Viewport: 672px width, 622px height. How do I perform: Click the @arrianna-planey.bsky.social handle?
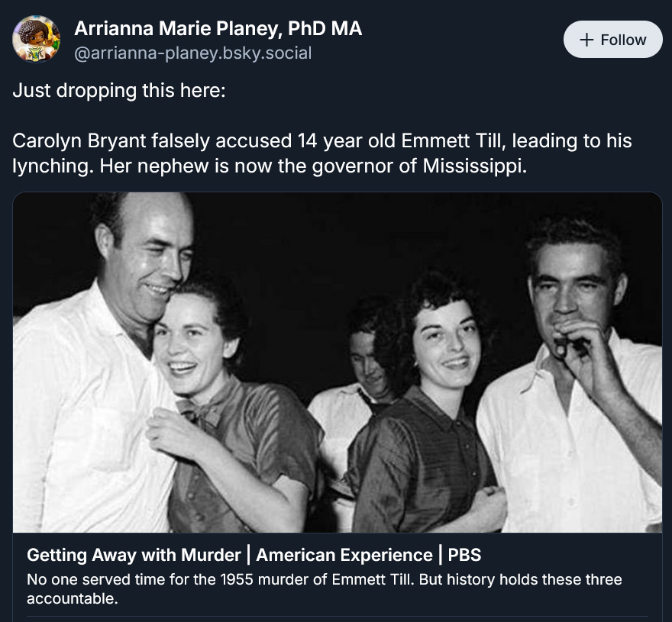(x=192, y=53)
